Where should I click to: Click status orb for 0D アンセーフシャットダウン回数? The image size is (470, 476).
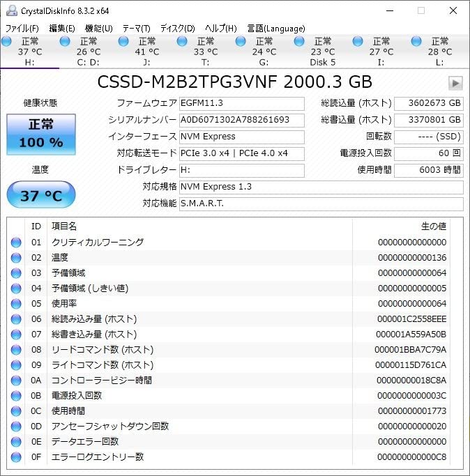click(x=16, y=427)
